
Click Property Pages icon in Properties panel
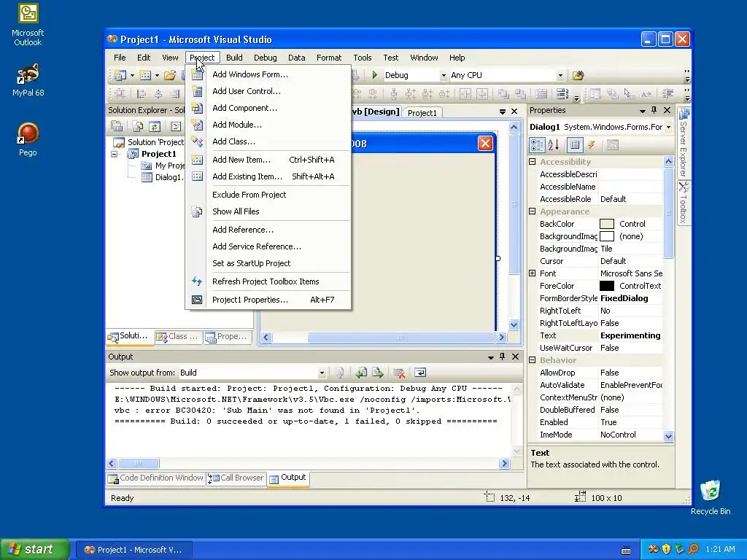pyautogui.click(x=613, y=145)
